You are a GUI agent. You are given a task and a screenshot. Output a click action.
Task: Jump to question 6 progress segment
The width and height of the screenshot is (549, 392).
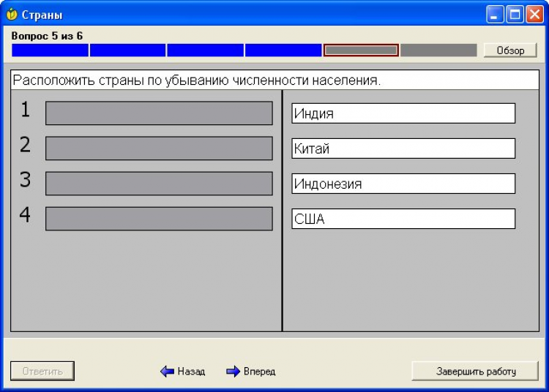(438, 50)
